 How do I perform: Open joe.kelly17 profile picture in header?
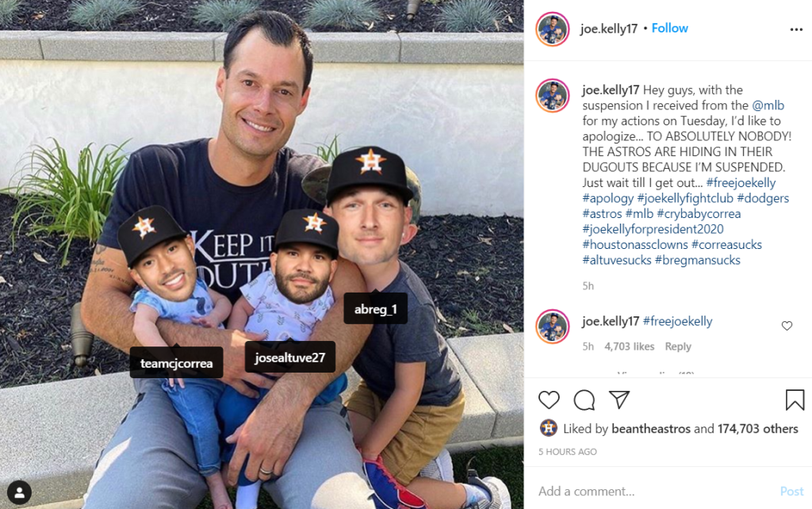553,29
